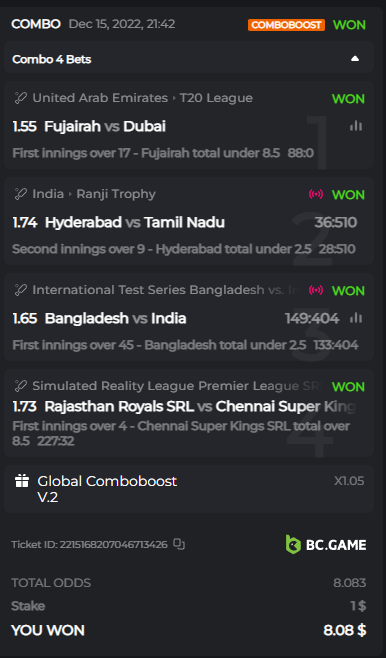The height and width of the screenshot is (658, 386).
Task: Open the Ranji Trophy breadcrumb
Action: (116, 194)
